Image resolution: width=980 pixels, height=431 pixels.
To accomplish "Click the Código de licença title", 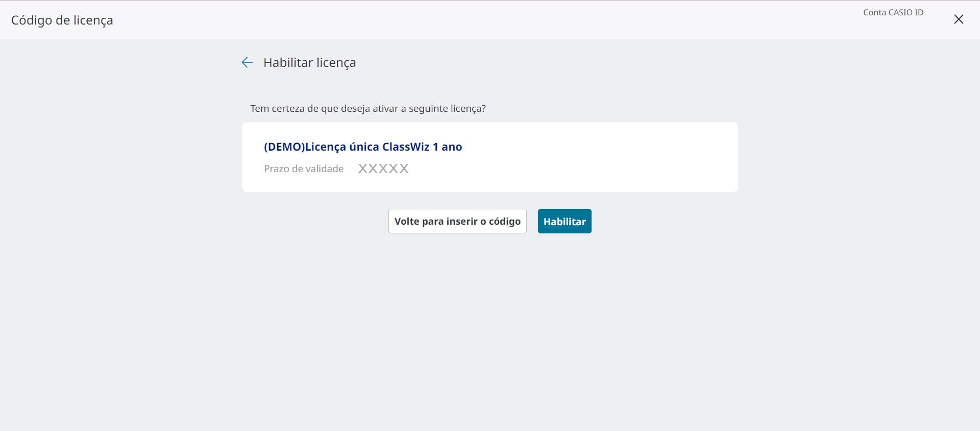I will [62, 20].
